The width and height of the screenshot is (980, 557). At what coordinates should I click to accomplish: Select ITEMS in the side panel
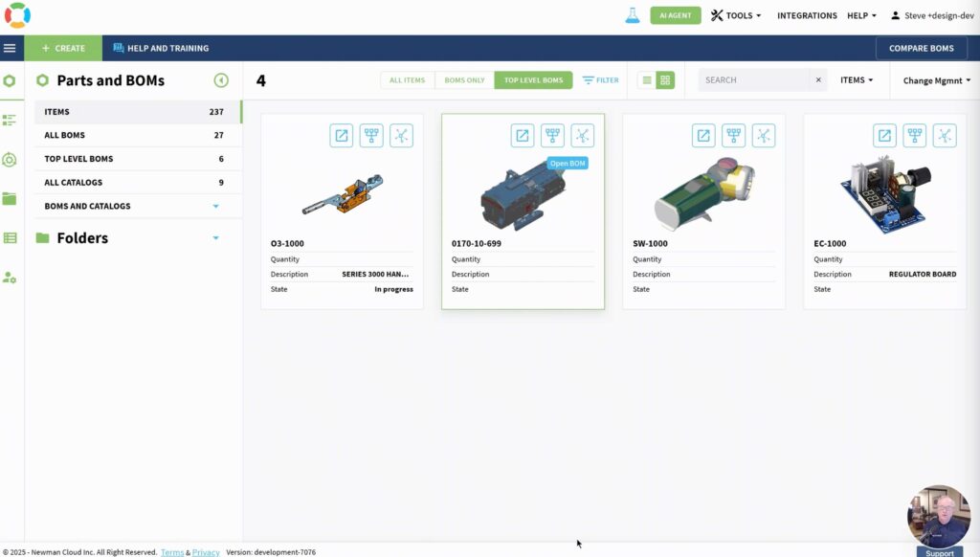[138, 112]
